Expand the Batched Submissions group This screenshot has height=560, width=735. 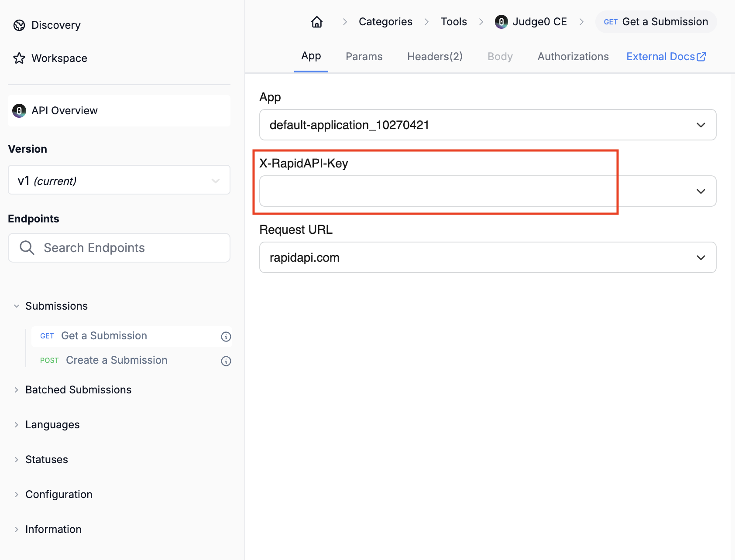(x=17, y=390)
